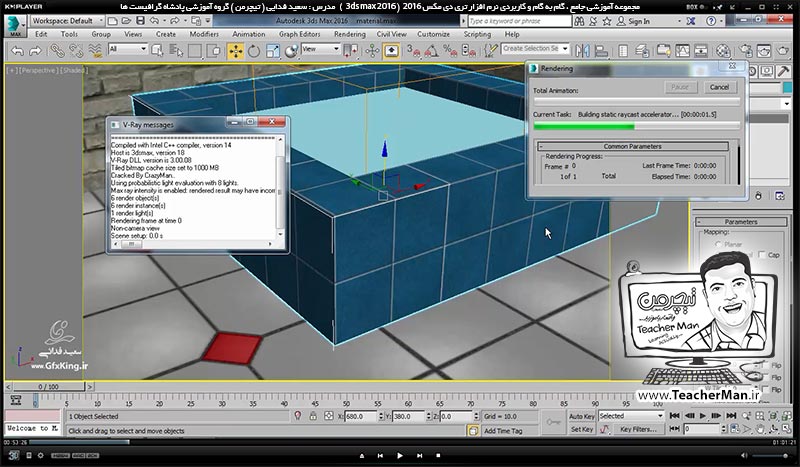Select the Select and Link chain tool

coord(57,51)
